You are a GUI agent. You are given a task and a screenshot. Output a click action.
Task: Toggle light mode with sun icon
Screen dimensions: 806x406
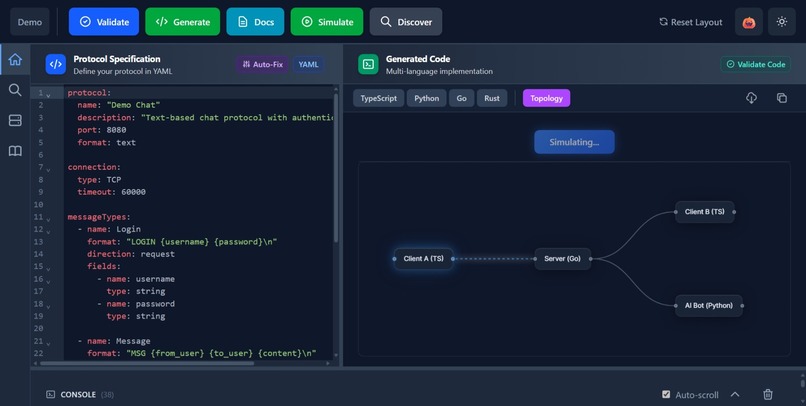click(782, 22)
